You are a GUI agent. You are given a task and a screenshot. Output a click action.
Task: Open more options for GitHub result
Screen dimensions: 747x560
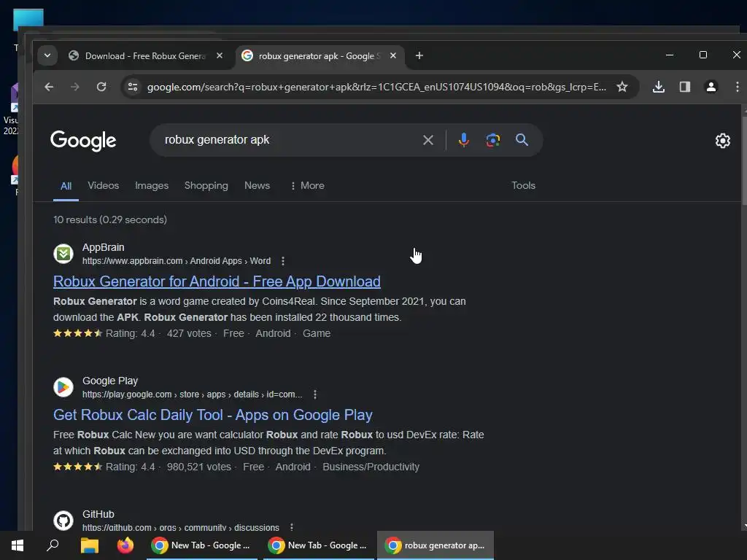coord(292,527)
